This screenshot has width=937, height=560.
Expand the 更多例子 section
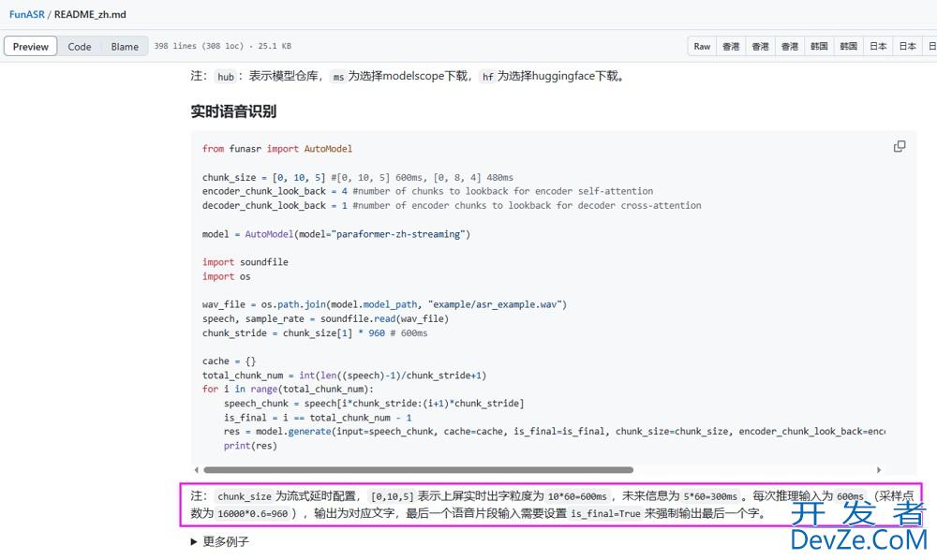[220, 541]
